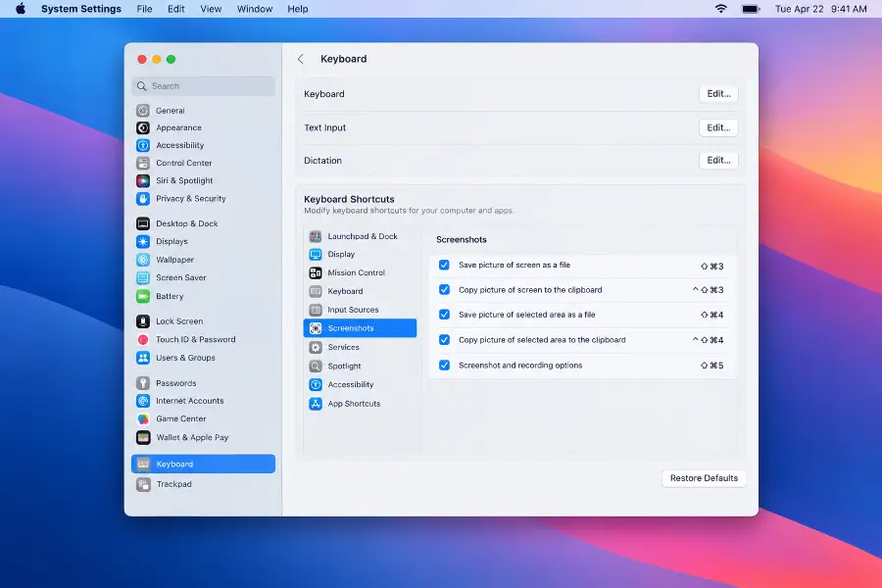Open the Edit menu
This screenshot has height=588, width=882.
point(176,9)
